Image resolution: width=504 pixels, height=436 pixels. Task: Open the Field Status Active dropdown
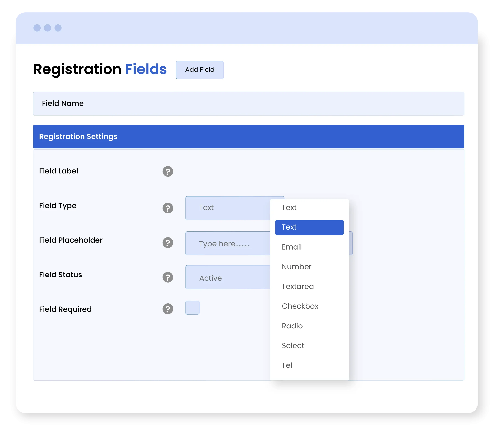(x=227, y=277)
